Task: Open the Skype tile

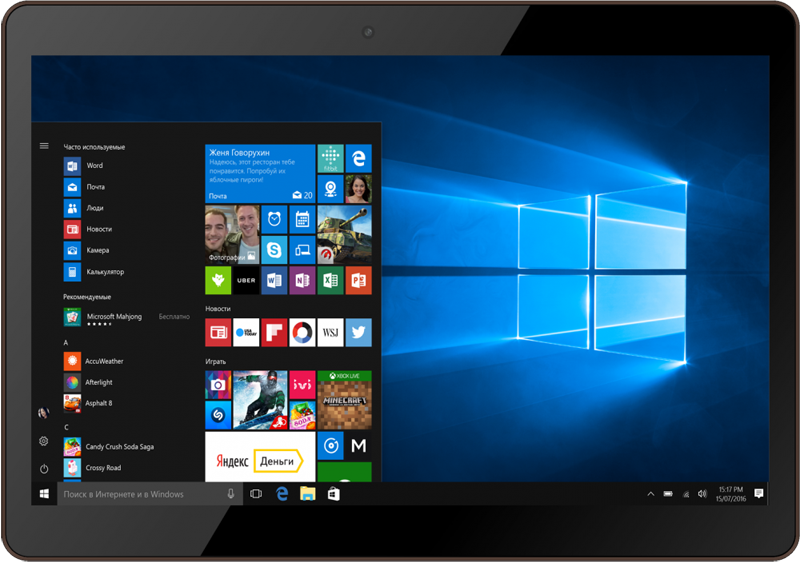Action: (x=274, y=250)
